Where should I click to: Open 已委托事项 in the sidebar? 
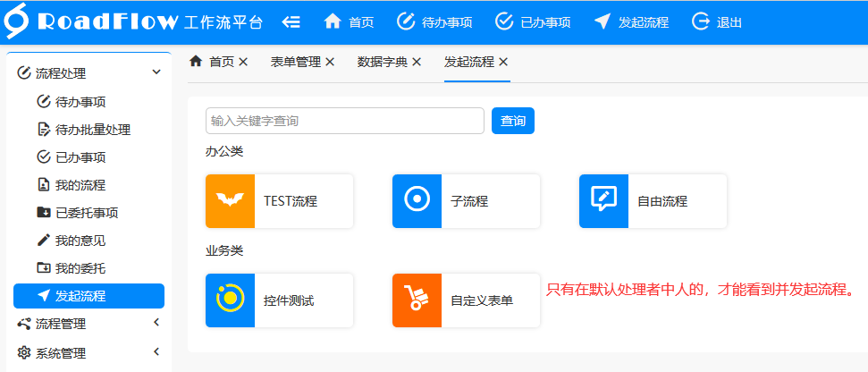point(88,213)
